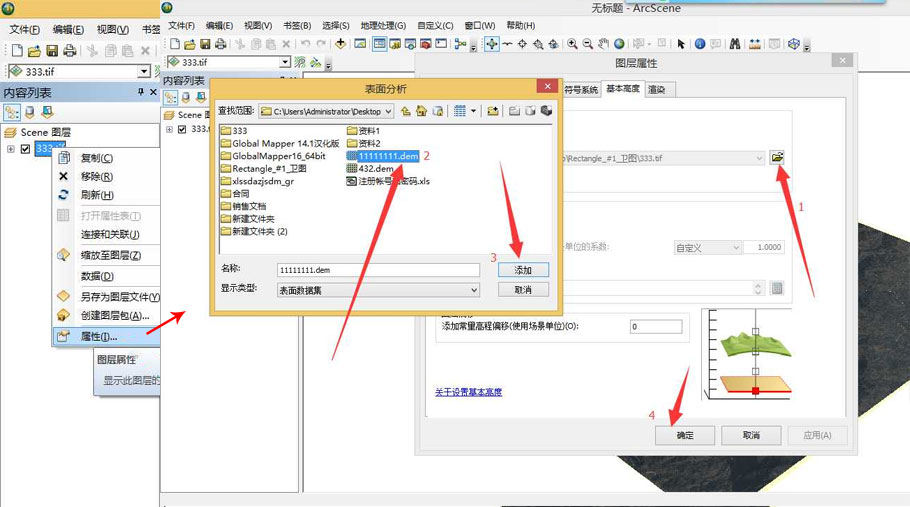Open the Search window icon
Screen dimensions: 910x507
[410, 44]
